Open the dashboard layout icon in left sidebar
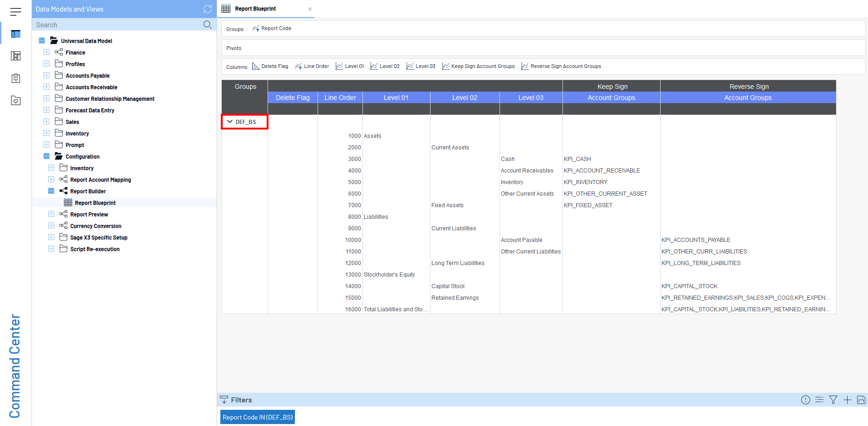868x426 pixels. pos(16,56)
